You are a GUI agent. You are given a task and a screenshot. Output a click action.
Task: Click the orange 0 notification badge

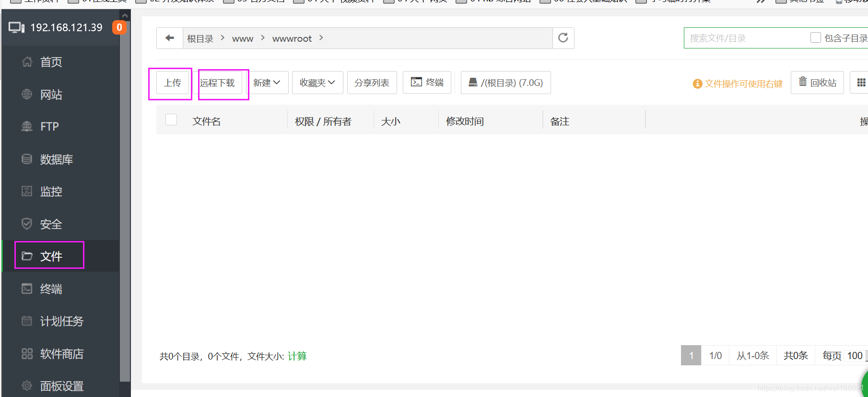click(119, 27)
